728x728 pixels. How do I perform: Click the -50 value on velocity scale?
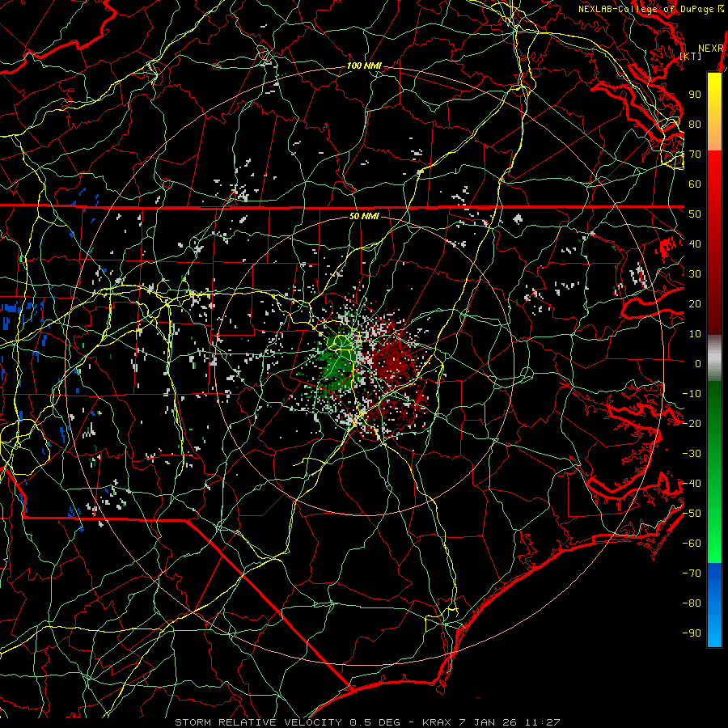692,514
